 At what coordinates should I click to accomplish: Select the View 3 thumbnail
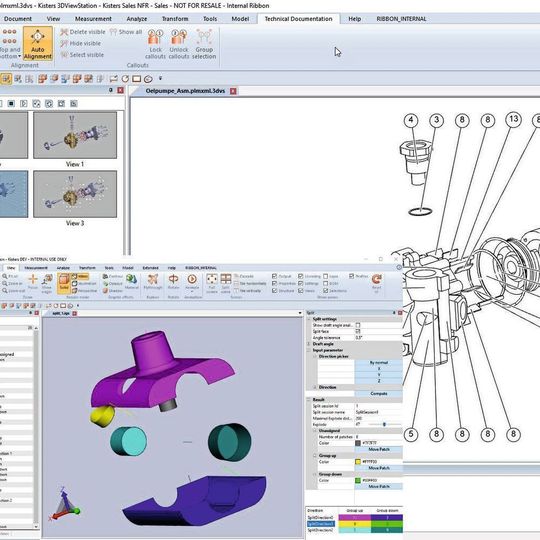tap(75, 194)
